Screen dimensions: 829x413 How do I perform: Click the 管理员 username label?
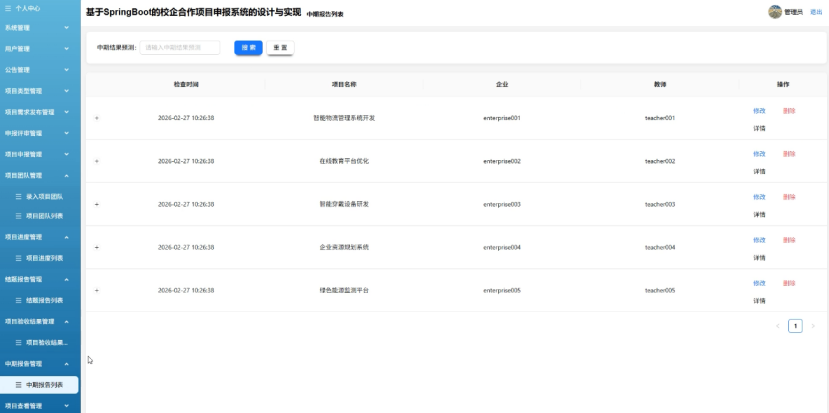[794, 12]
